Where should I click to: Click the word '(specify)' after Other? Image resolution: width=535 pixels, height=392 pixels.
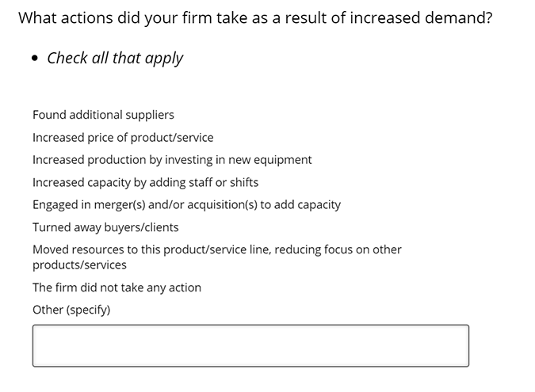(x=88, y=310)
